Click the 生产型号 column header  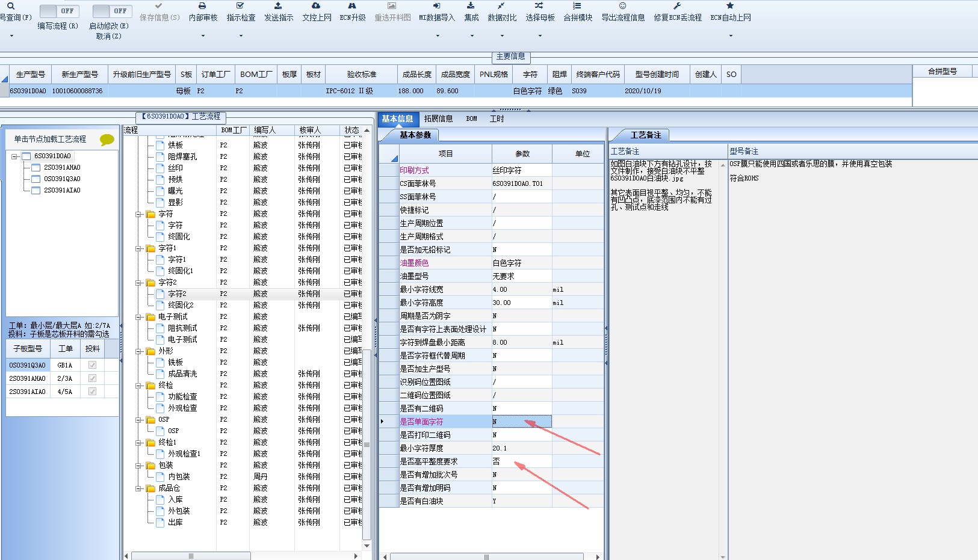[30, 74]
